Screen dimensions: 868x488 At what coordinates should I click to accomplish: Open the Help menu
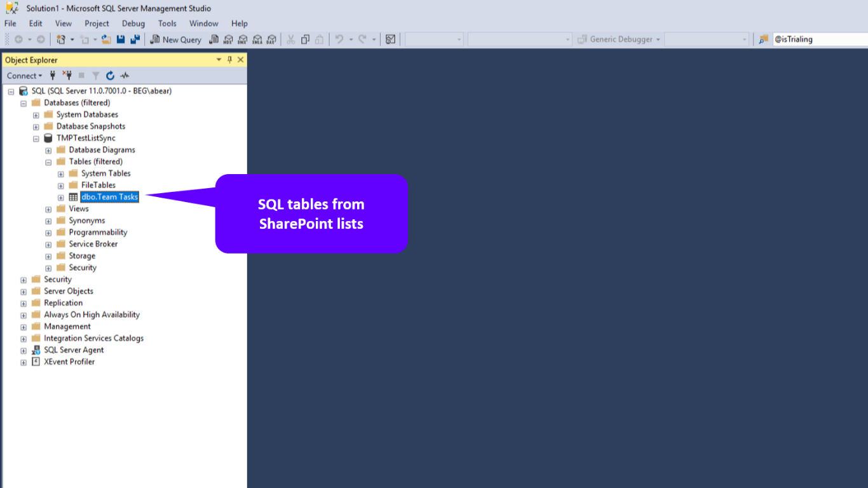pyautogui.click(x=240, y=24)
